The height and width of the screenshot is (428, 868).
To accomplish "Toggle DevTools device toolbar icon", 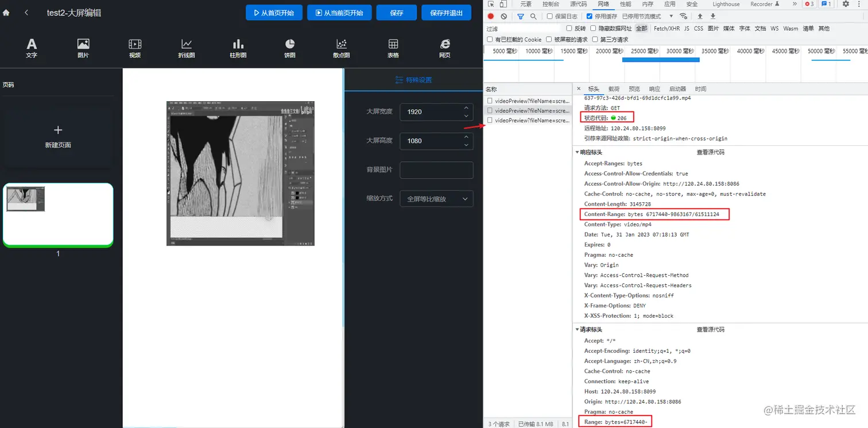I will coord(503,4).
